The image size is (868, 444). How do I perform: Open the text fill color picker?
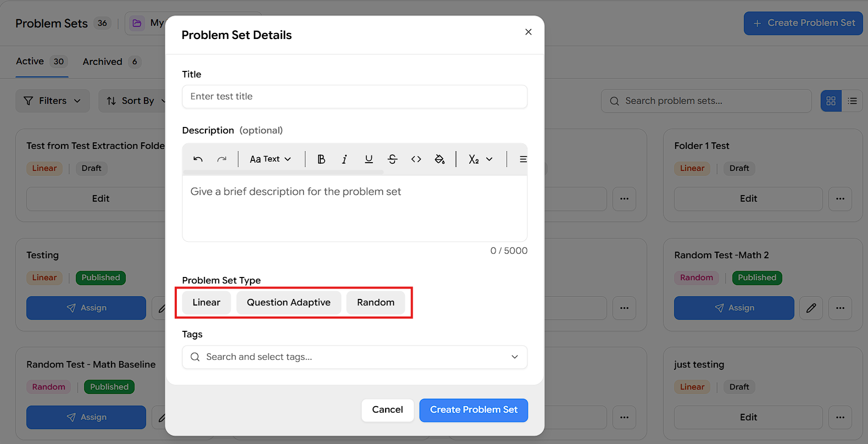(439, 159)
